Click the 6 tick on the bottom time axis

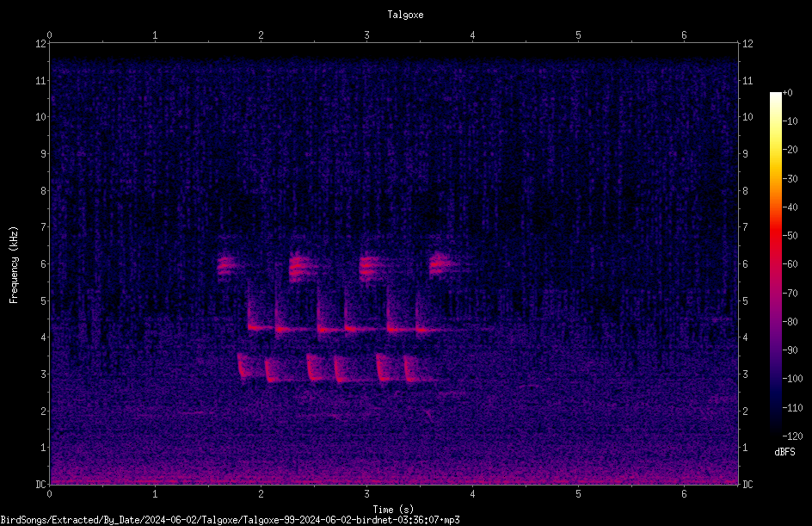pyautogui.click(x=684, y=494)
